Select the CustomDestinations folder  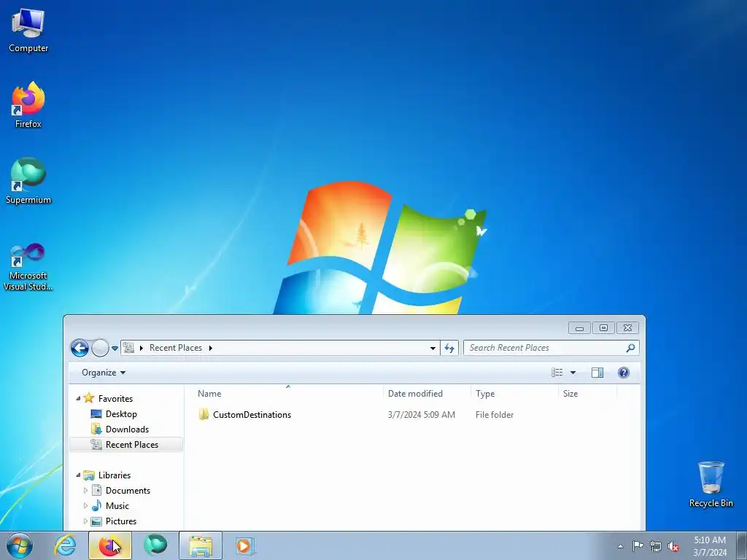252,415
